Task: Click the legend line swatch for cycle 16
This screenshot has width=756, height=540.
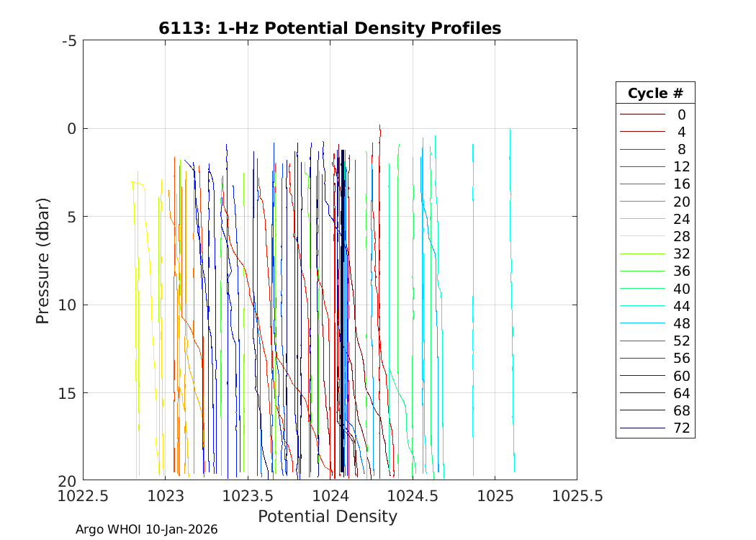Action: [x=642, y=184]
